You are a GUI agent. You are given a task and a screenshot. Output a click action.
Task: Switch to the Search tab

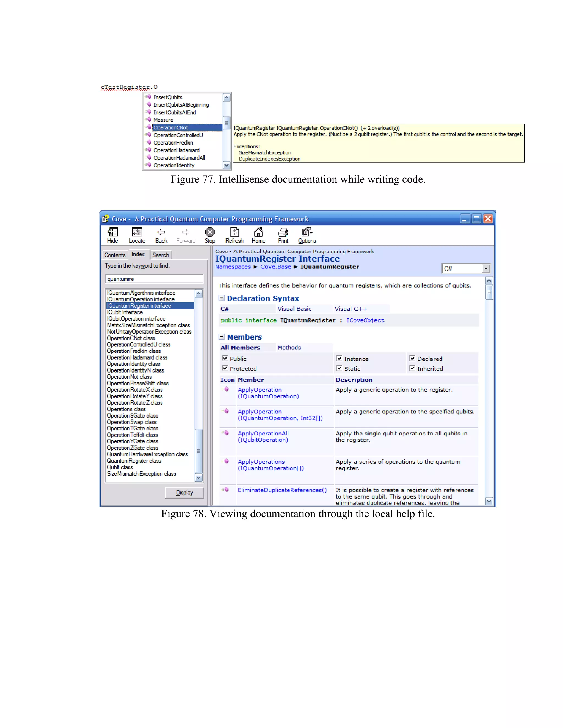pos(161,255)
